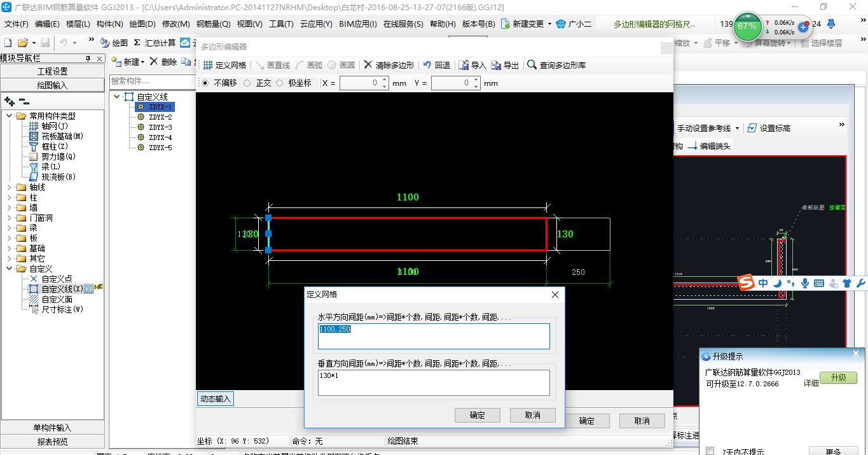
Task: Select the 正交 radio button
Action: 247,83
